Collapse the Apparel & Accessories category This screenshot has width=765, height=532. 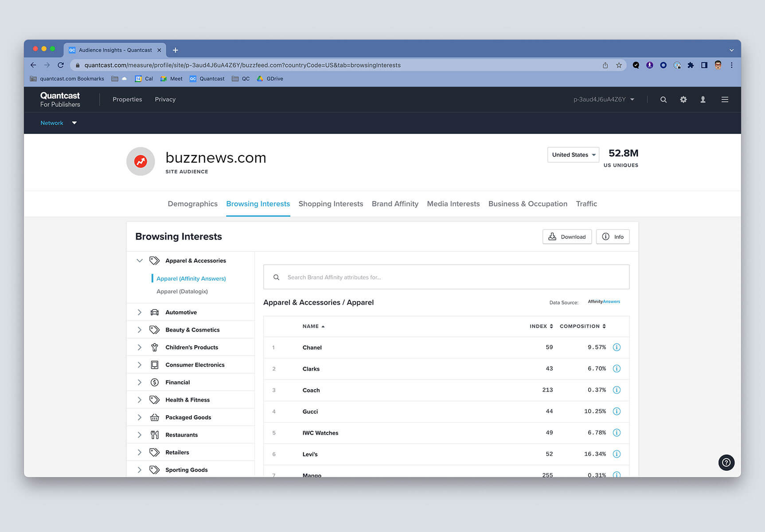[140, 261]
